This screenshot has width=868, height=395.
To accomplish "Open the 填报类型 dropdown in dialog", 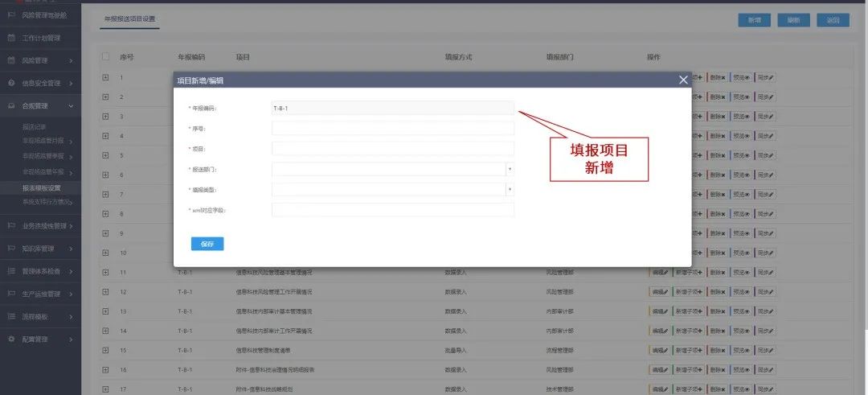I will [393, 190].
